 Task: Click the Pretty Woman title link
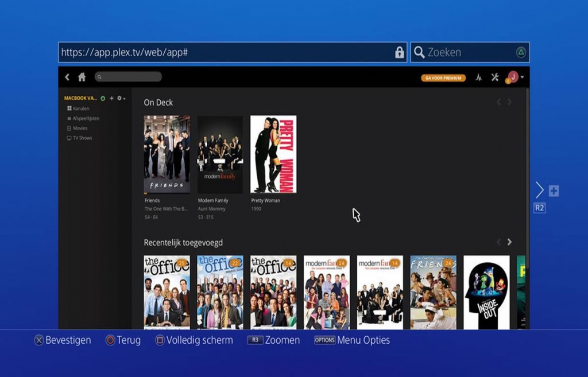point(265,200)
